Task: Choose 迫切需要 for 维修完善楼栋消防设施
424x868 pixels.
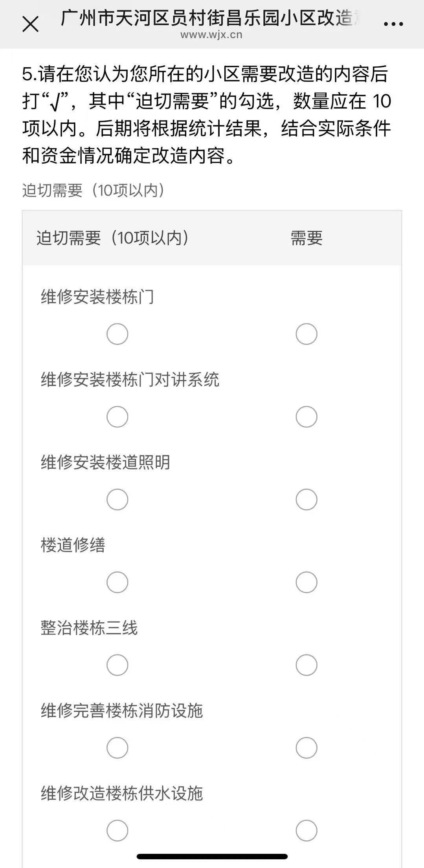Action: click(117, 748)
